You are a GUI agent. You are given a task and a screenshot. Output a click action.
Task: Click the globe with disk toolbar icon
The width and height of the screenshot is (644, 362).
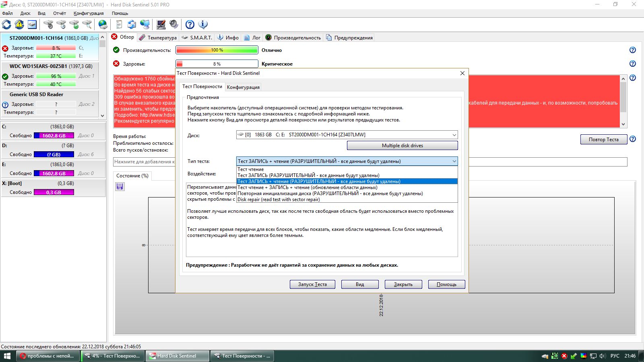point(103,25)
